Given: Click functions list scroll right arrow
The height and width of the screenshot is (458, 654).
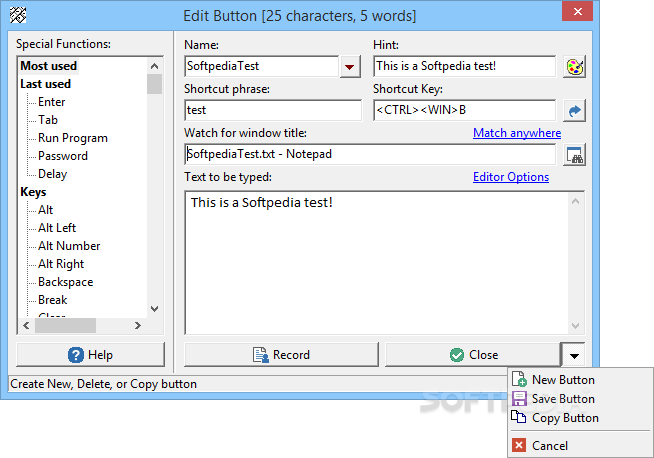Looking at the screenshot, I should [x=138, y=325].
